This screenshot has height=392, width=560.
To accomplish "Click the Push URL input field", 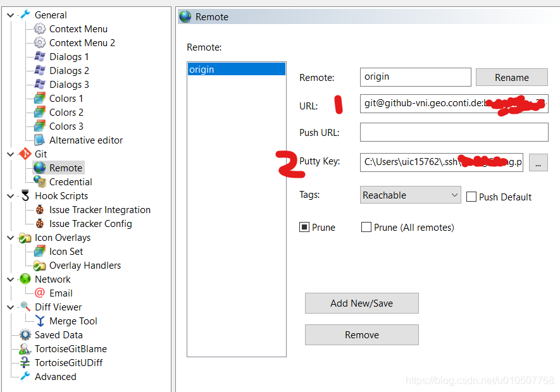I will point(454,132).
